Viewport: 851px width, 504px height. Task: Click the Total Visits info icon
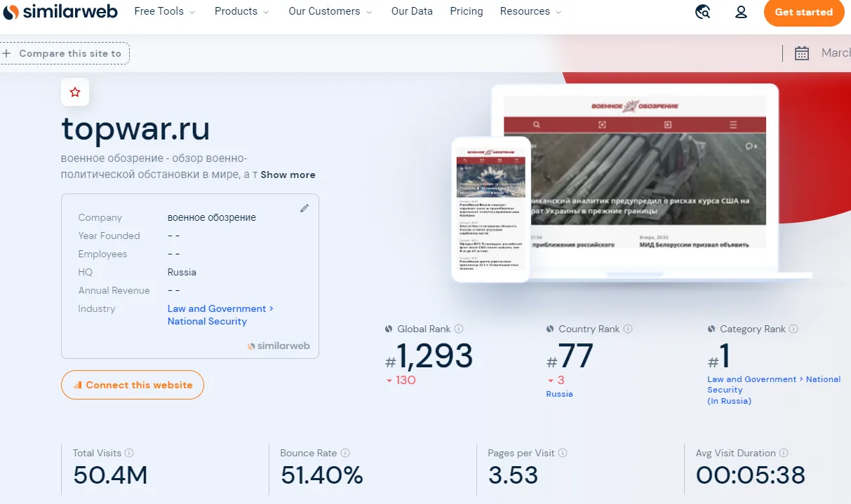[129, 453]
